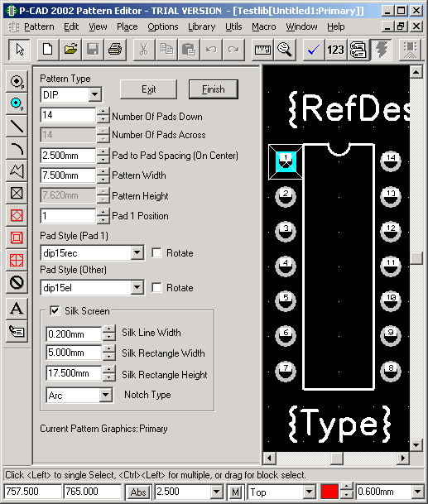Viewport: 428px width, 504px height.
Task: Open the Pad Style (Other) dip15el dropdown
Action: click(137, 287)
